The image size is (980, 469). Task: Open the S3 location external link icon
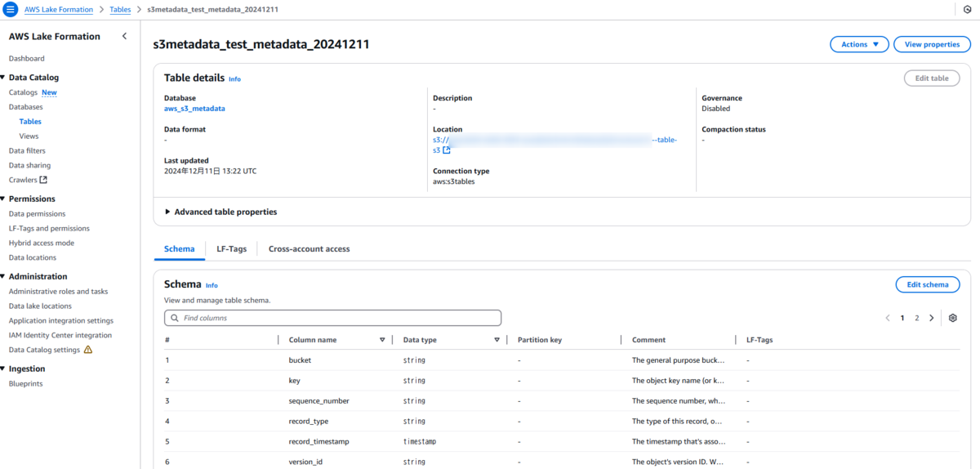[447, 150]
